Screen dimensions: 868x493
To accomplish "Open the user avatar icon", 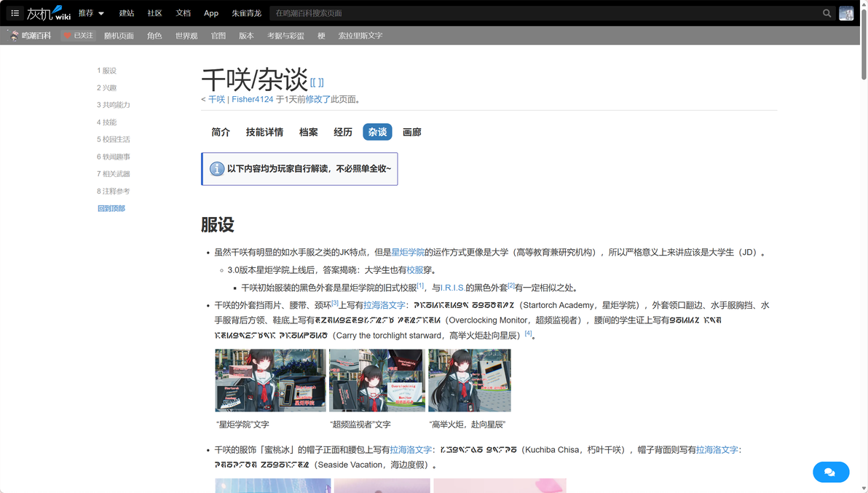I will tap(846, 13).
